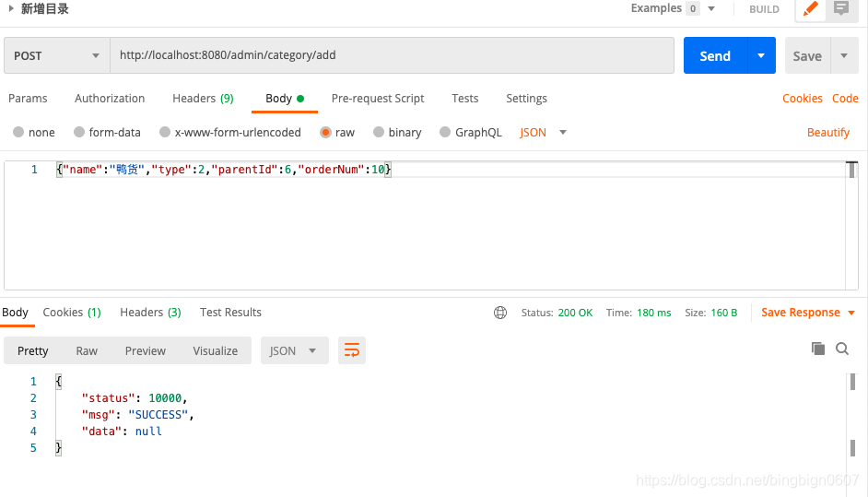This screenshot has height=497, width=868.
Task: Search response with magnifier icon
Action: click(842, 349)
